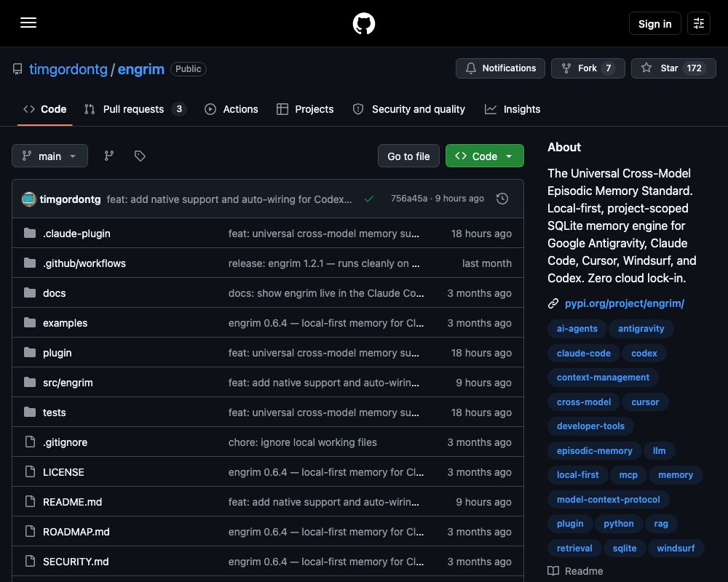The width and height of the screenshot is (728, 582).
Task: Click the .gitignore file icon
Action: point(30,442)
